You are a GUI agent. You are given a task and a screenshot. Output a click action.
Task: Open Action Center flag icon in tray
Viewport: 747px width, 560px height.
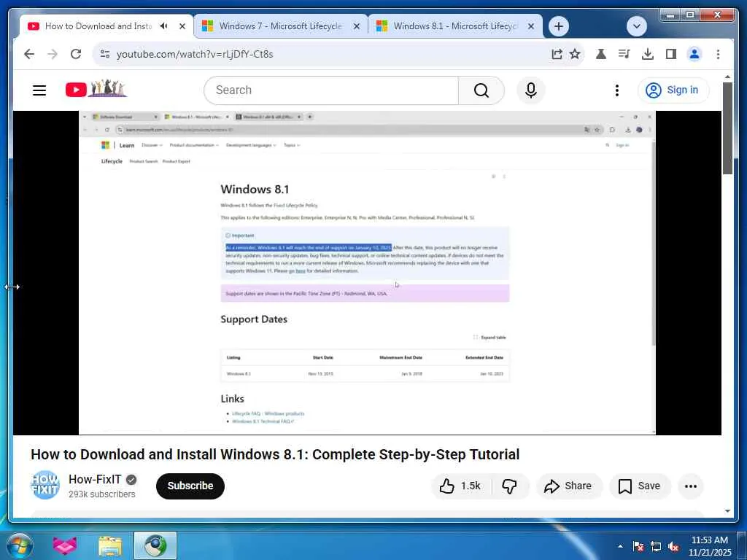click(638, 546)
